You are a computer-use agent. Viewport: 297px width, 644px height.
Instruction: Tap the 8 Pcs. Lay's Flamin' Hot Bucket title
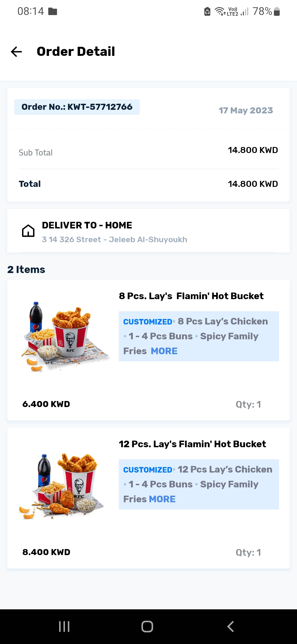tap(191, 296)
